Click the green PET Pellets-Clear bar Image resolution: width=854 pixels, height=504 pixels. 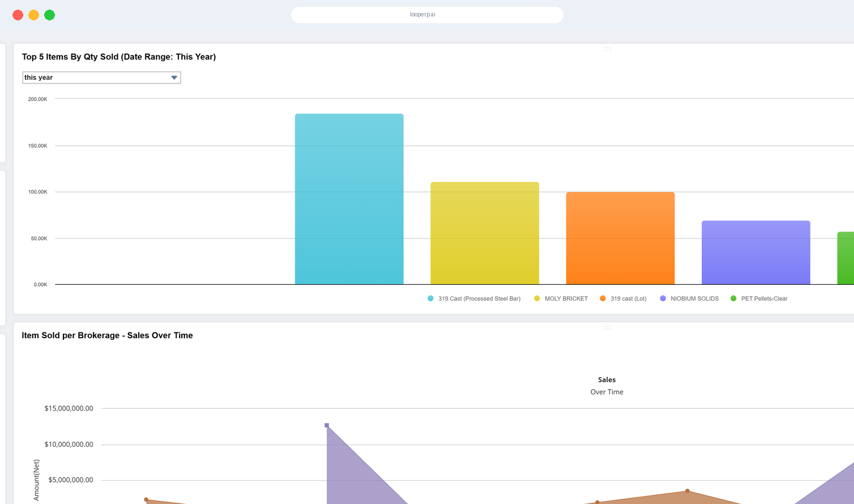[846, 258]
